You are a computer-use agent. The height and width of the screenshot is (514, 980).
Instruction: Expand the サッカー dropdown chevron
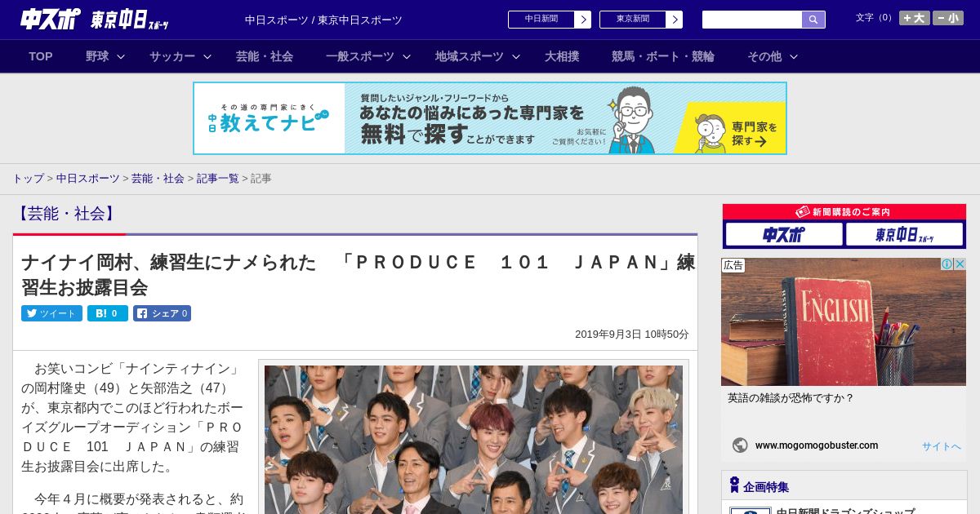(207, 56)
